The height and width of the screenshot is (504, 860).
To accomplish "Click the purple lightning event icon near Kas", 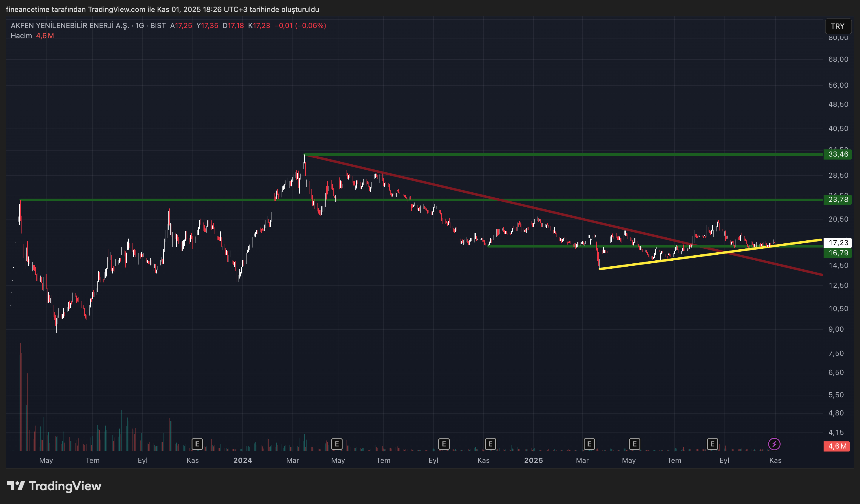I will (x=774, y=444).
